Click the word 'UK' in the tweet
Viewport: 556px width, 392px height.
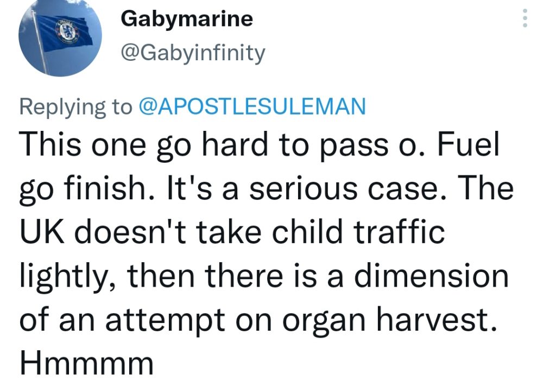(x=42, y=231)
